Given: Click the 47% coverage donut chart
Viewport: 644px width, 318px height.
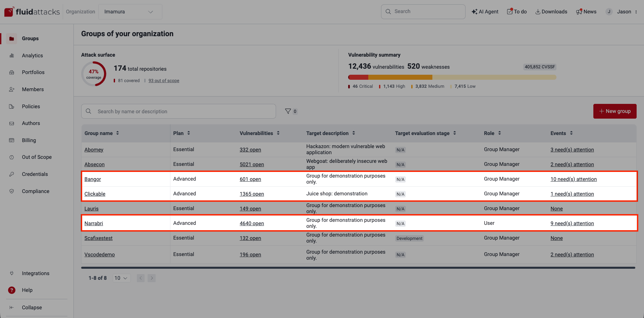Looking at the screenshot, I should coord(94,73).
